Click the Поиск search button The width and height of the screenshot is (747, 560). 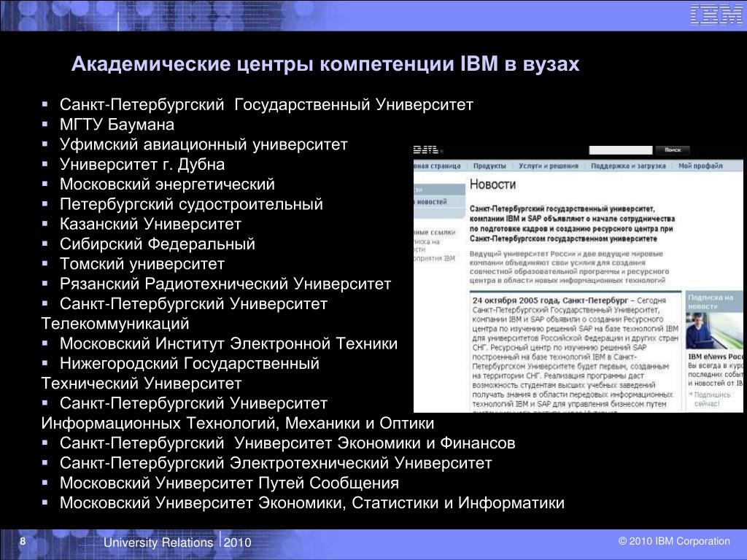tap(672, 150)
